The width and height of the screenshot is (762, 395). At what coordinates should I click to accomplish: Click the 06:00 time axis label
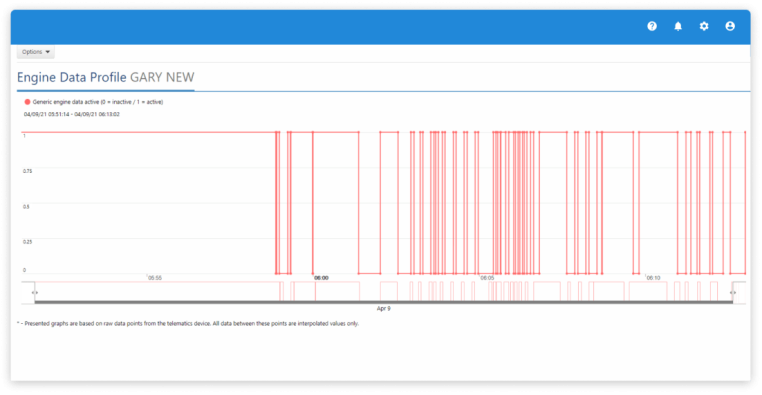(x=321, y=278)
